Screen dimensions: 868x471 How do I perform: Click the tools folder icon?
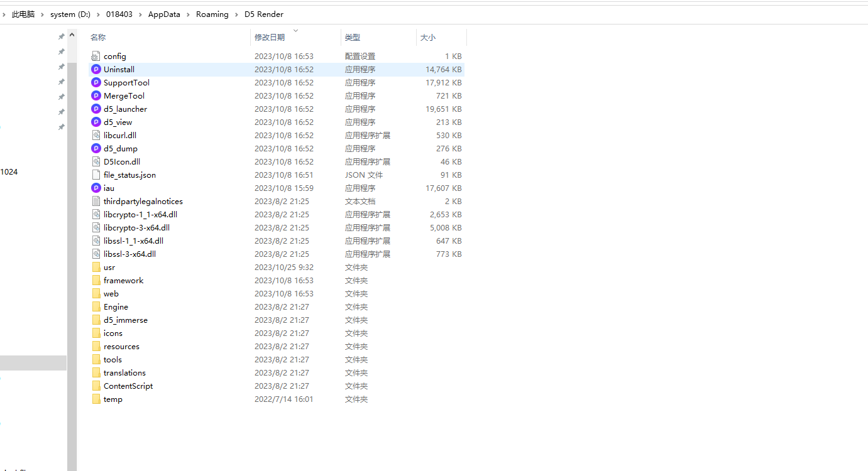coord(96,360)
